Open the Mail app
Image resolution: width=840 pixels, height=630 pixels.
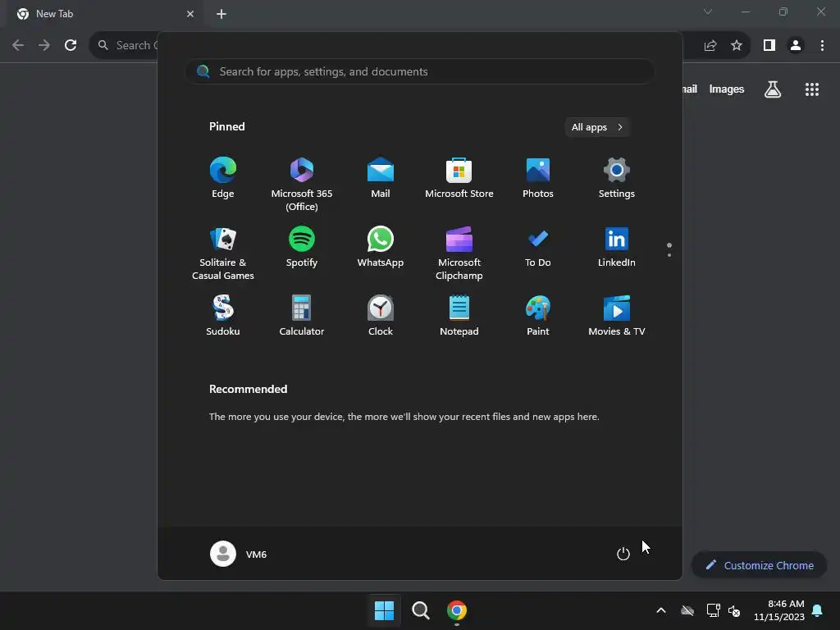(381, 178)
